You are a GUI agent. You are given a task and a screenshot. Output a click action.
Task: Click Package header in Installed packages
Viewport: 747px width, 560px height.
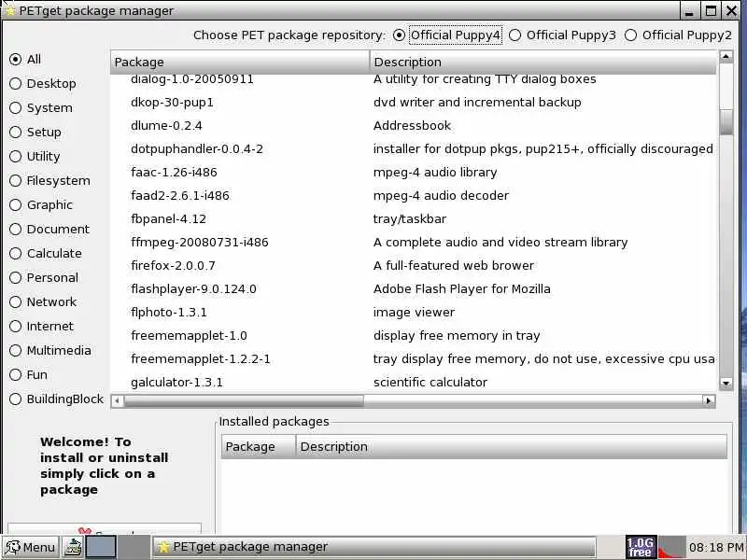pyautogui.click(x=259, y=447)
